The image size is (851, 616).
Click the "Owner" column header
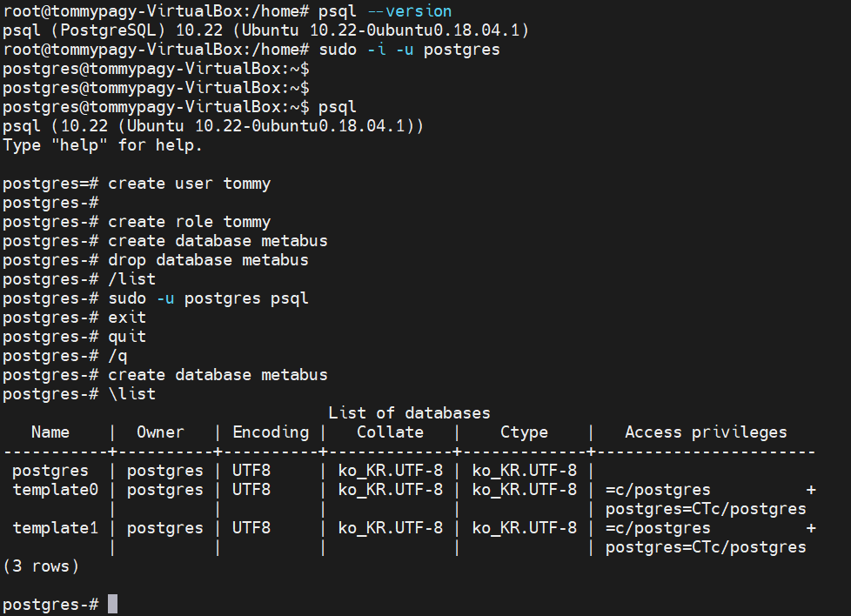tap(160, 432)
